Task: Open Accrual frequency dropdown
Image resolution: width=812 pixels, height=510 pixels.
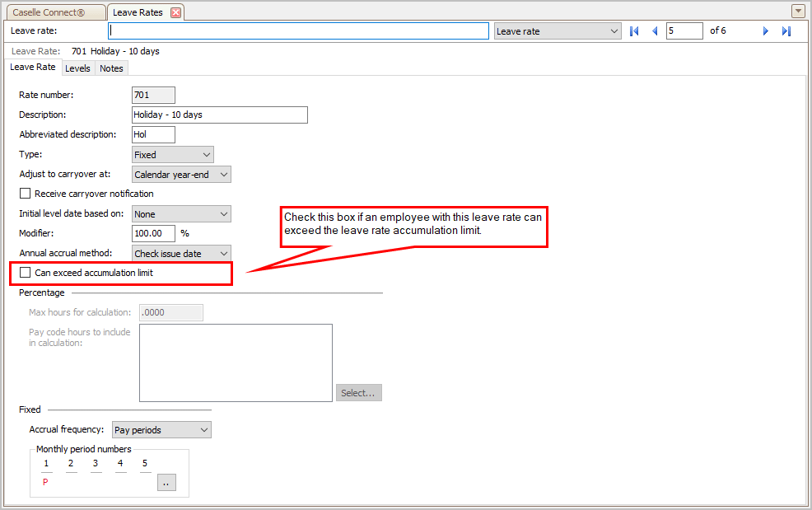Action: [161, 429]
